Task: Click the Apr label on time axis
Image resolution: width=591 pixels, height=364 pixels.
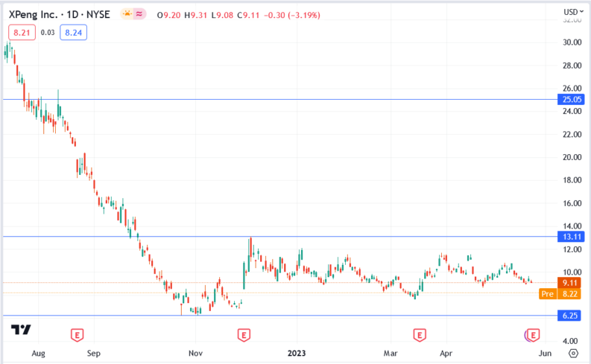Action: point(446,354)
